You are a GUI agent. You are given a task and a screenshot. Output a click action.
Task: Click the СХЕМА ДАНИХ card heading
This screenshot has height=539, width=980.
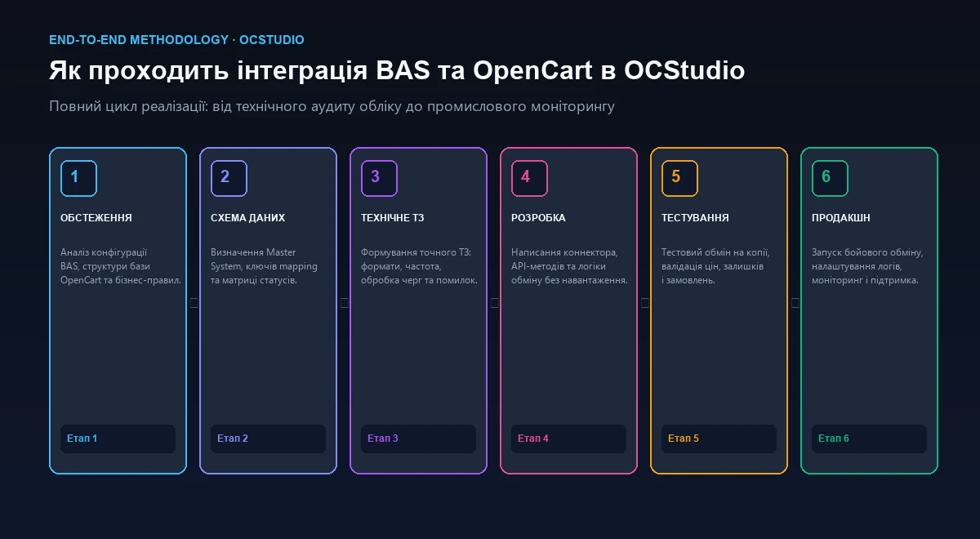(x=248, y=218)
